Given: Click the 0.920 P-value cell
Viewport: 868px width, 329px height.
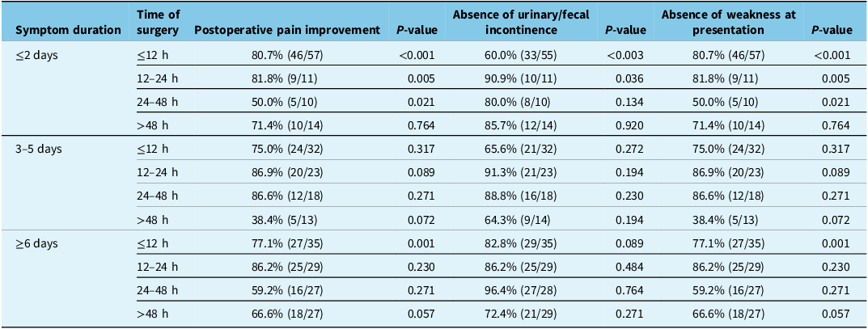Looking at the screenshot, I should click(630, 125).
